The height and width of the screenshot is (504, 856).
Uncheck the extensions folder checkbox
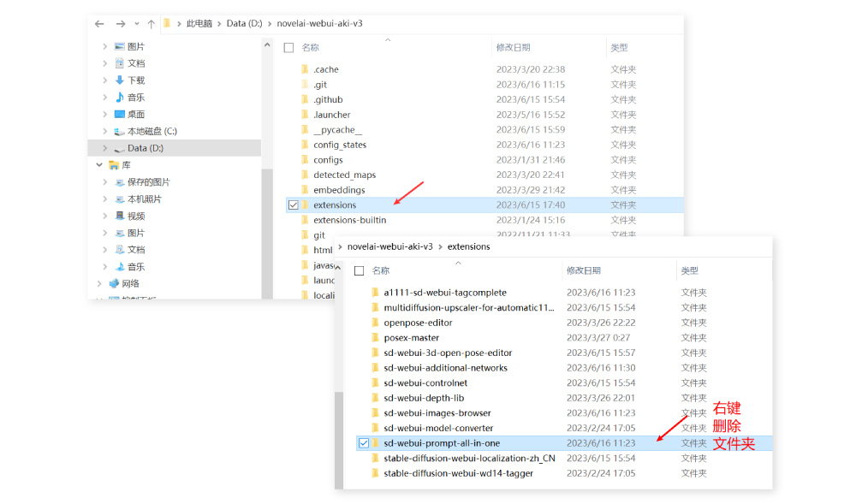[293, 205]
